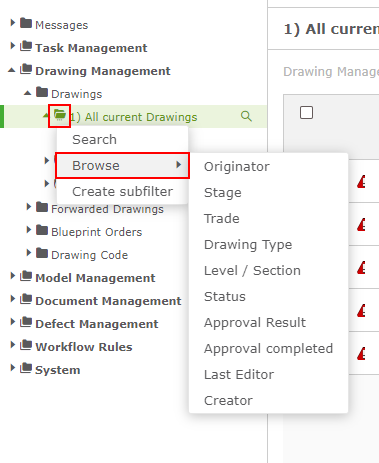Select the Drawing Management label
This screenshot has height=463, width=379.
103,71
